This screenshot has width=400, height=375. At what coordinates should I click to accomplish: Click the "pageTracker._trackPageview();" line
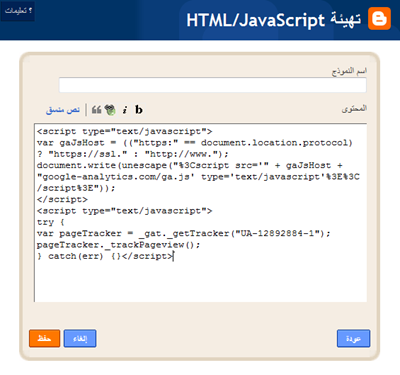[119, 245]
